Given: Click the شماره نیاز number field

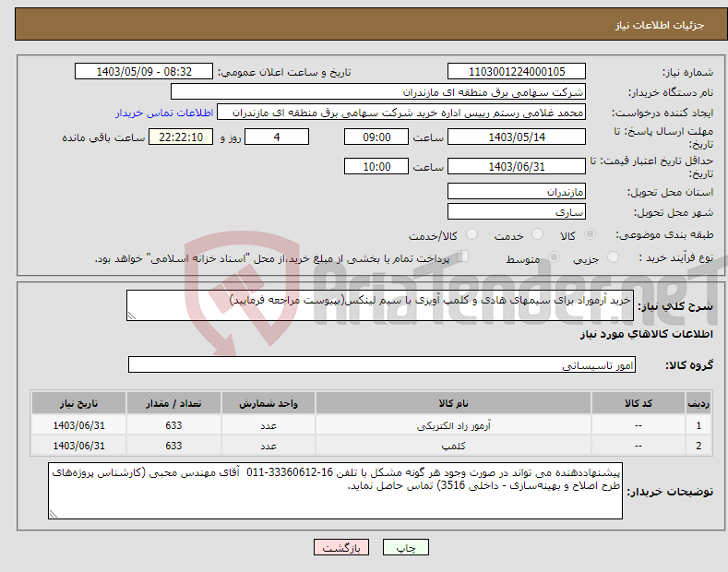Looking at the screenshot, I should [x=517, y=72].
